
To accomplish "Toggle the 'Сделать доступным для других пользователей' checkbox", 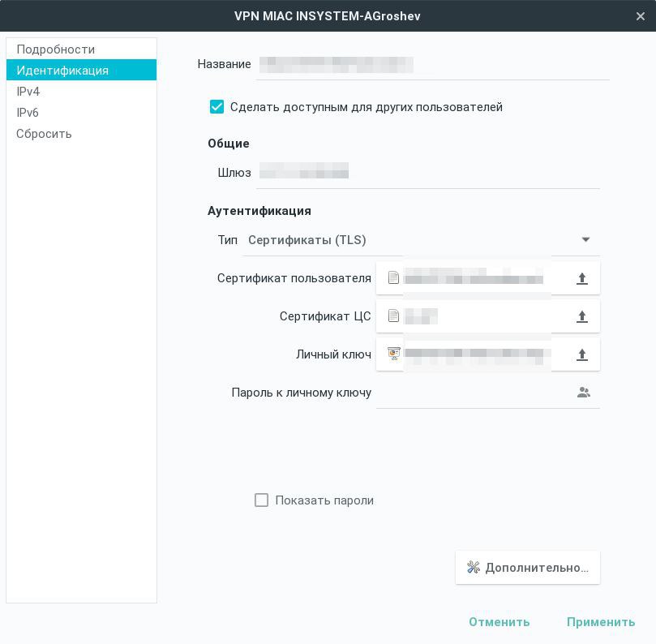I will tap(217, 107).
